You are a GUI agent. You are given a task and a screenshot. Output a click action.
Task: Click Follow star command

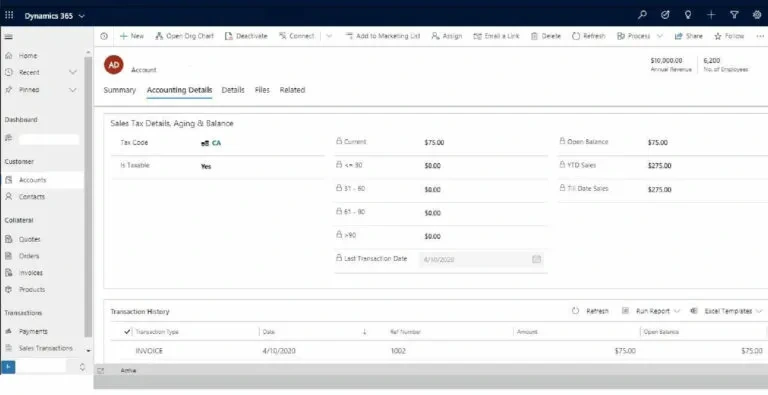point(729,36)
